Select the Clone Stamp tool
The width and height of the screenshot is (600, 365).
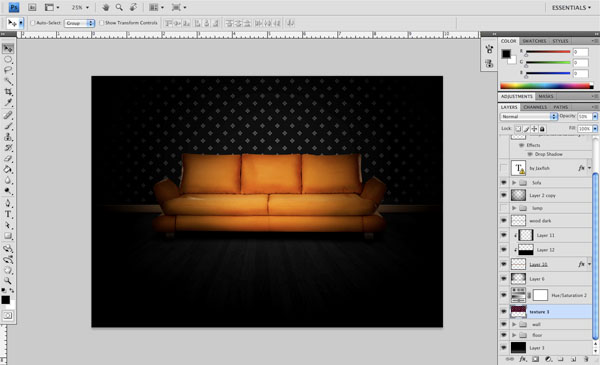click(x=8, y=137)
